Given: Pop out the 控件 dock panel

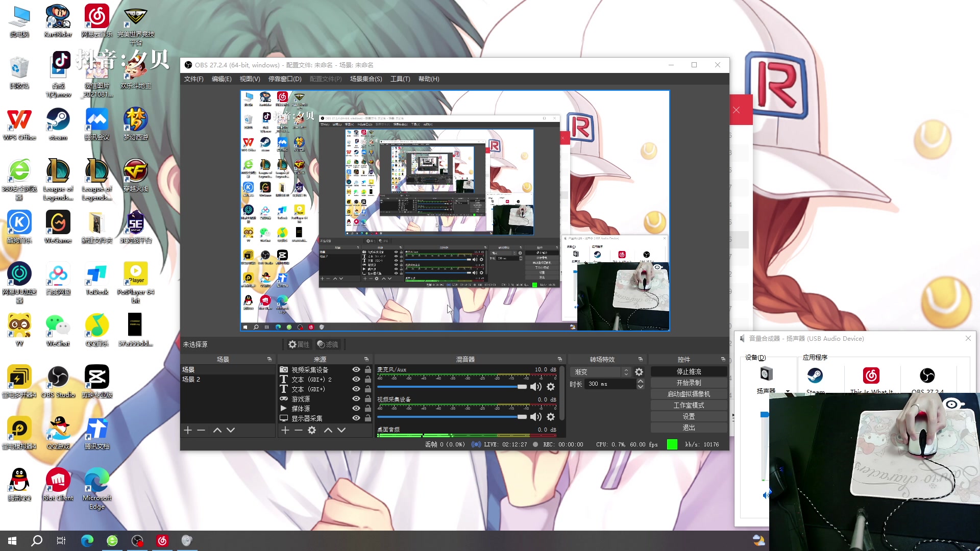Looking at the screenshot, I should [723, 359].
